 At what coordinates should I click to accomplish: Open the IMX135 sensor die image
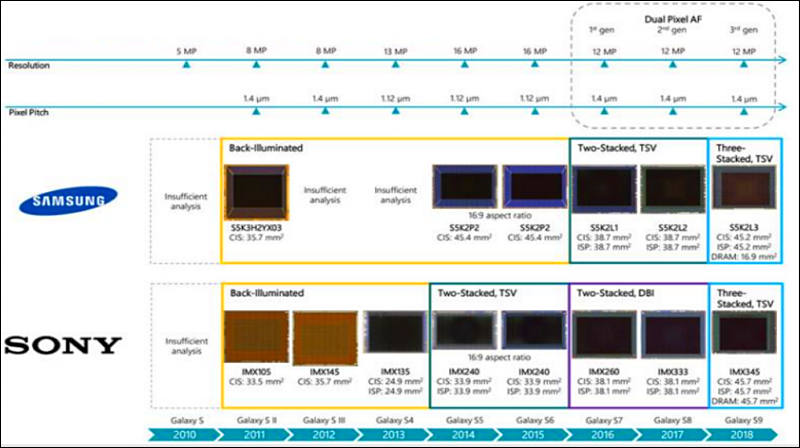coord(395,332)
